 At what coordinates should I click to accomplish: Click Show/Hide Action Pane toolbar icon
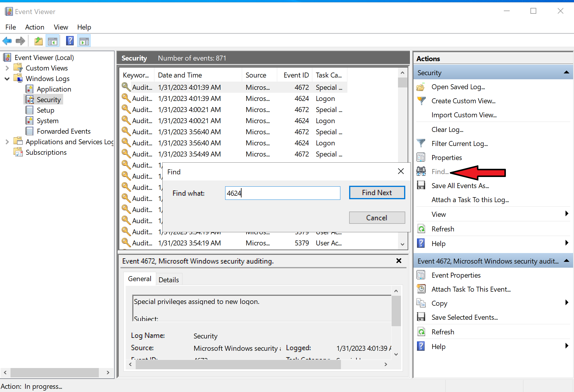click(84, 41)
